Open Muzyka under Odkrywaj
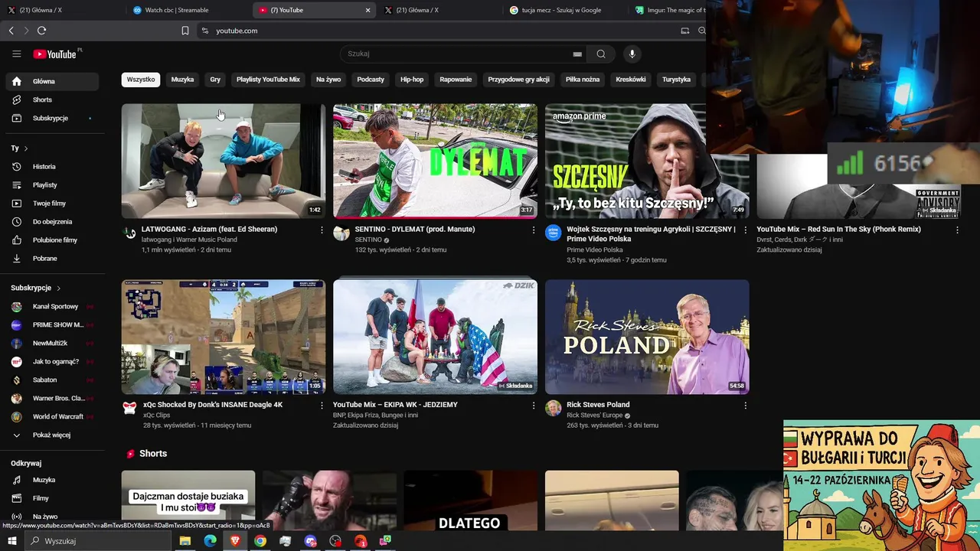980x551 pixels. 52,480
